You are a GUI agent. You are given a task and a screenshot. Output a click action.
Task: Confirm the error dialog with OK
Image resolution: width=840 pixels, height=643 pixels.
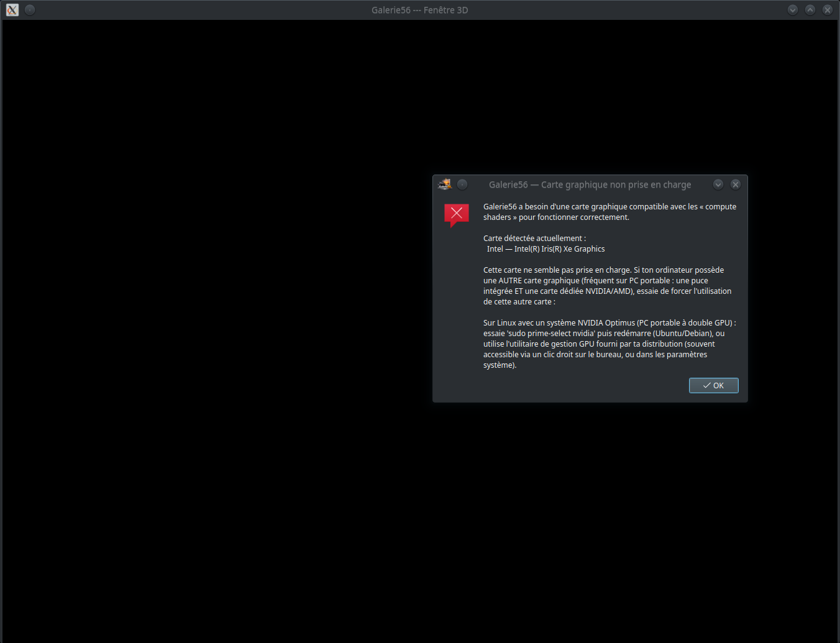click(713, 386)
